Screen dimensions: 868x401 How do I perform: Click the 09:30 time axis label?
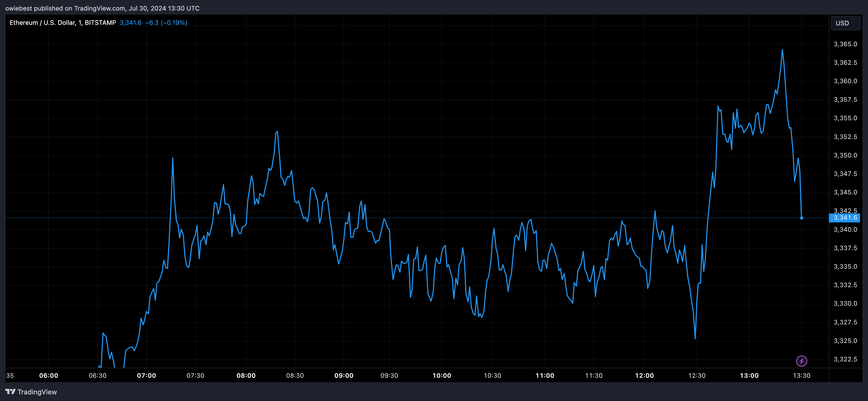pos(389,375)
